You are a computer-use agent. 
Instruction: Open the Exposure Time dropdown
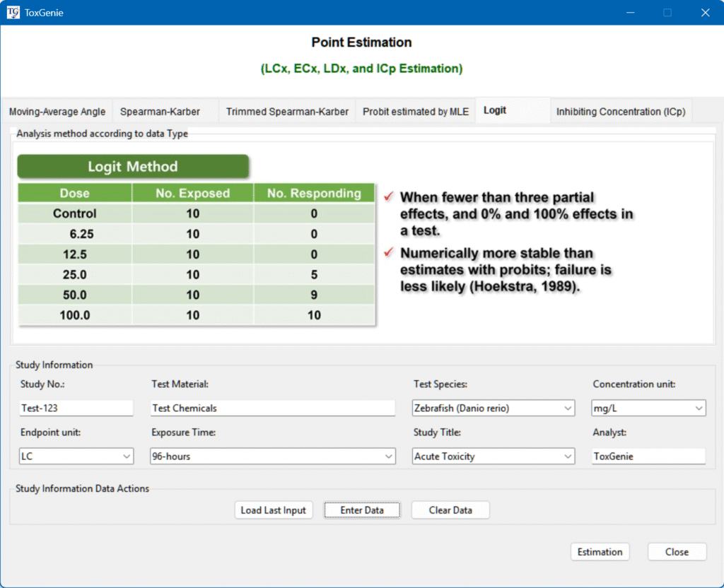click(273, 457)
